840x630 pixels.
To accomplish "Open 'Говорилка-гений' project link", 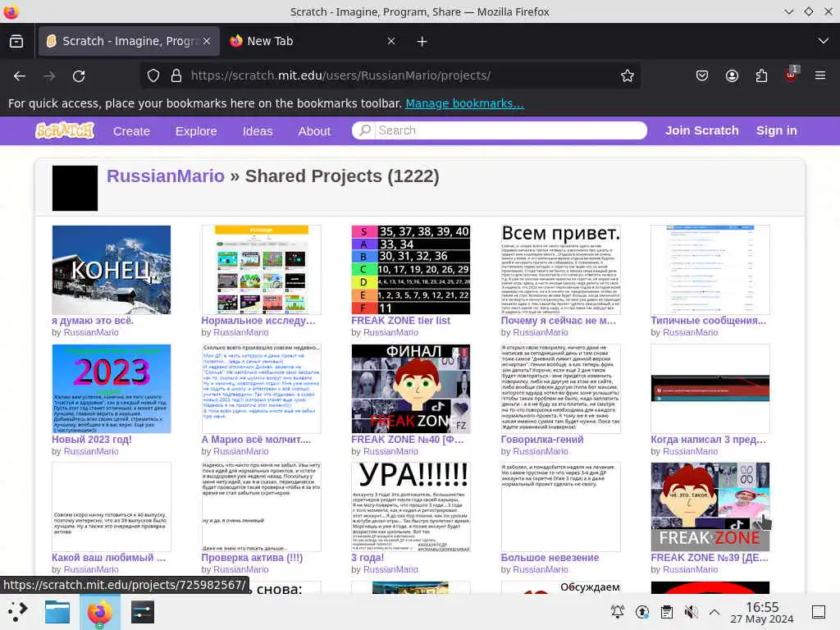I will (542, 440).
